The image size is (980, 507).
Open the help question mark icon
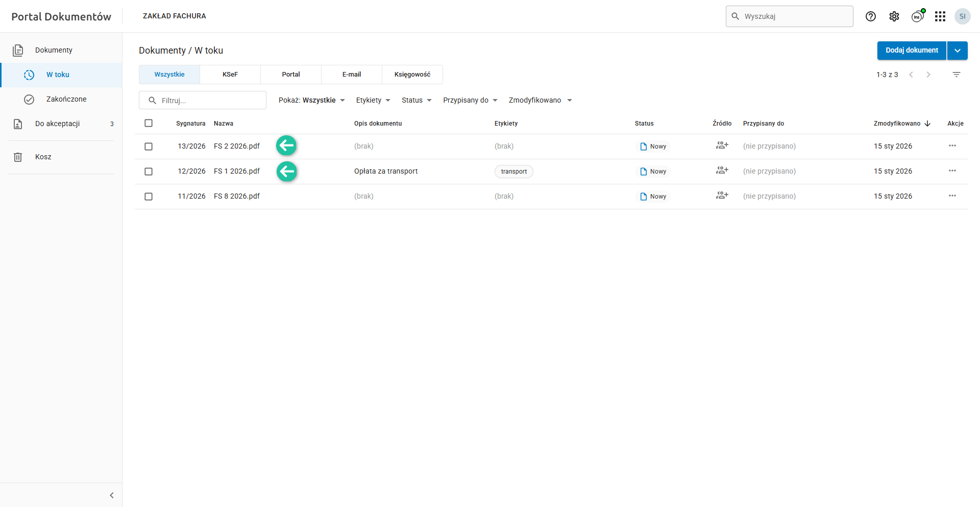[x=871, y=16]
